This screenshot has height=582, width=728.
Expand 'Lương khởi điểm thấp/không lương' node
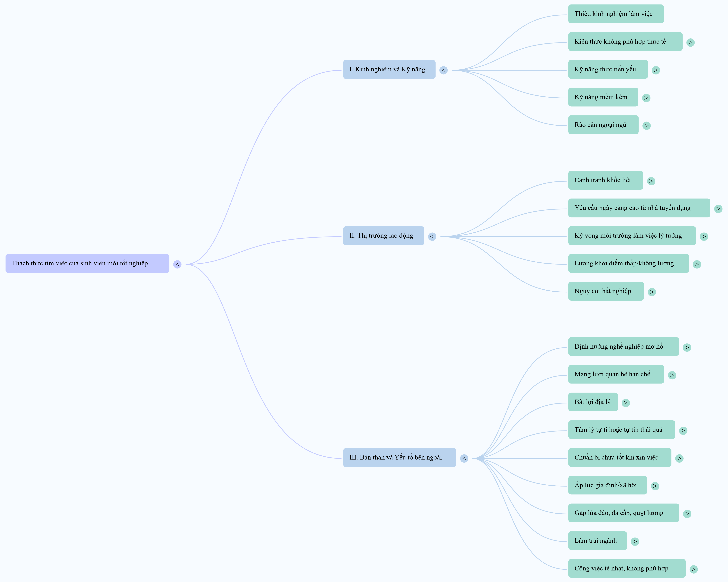697,264
